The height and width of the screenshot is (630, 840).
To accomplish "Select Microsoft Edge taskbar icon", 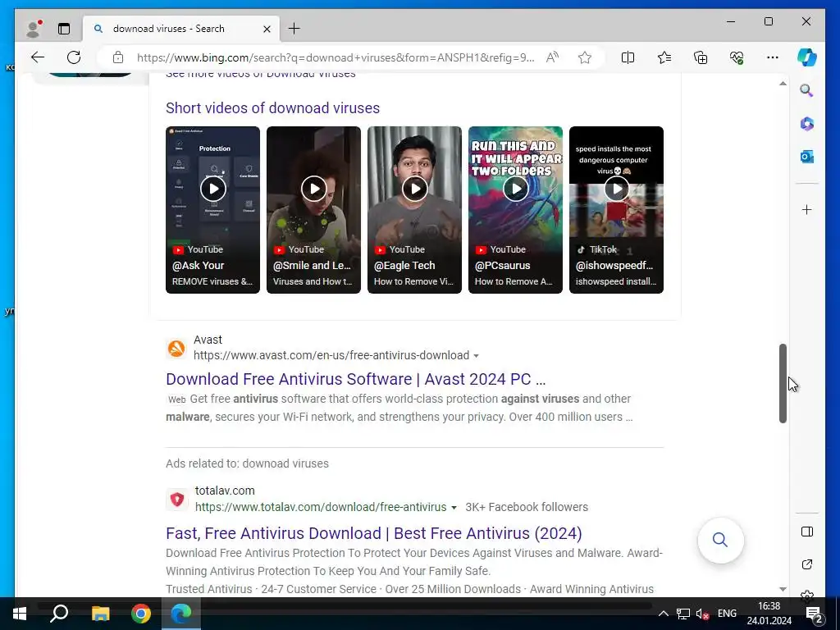I will (181, 614).
